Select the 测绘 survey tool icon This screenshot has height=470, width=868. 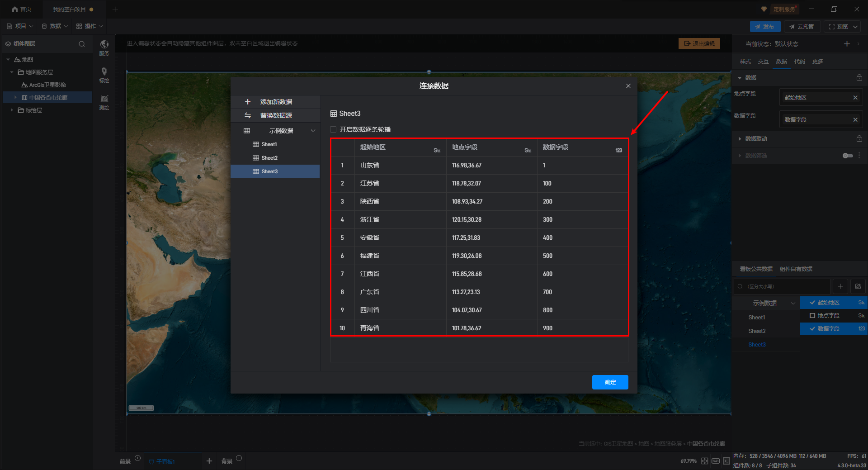pyautogui.click(x=104, y=102)
